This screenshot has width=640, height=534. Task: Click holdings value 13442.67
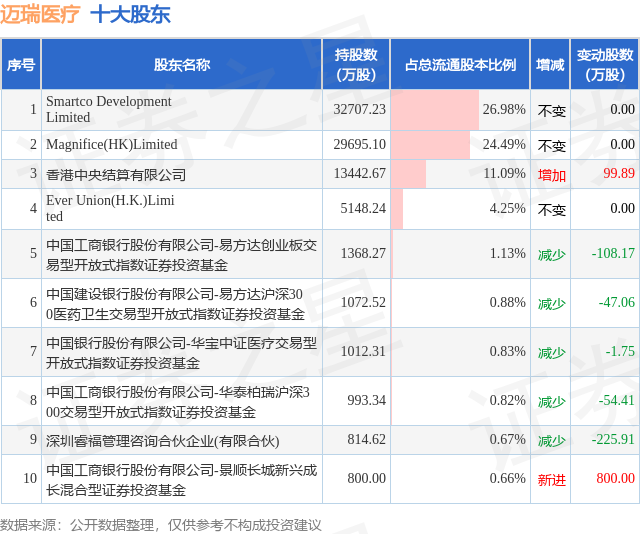coord(360,173)
